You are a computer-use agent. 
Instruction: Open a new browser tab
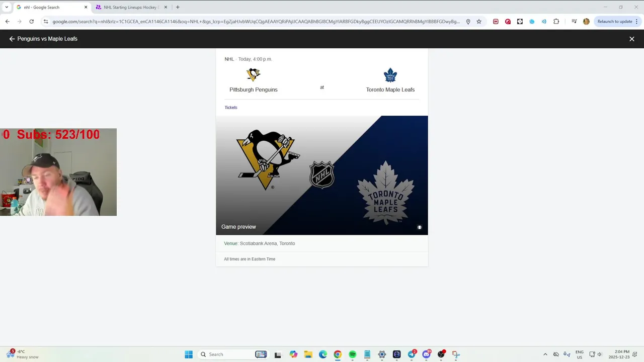click(x=178, y=7)
